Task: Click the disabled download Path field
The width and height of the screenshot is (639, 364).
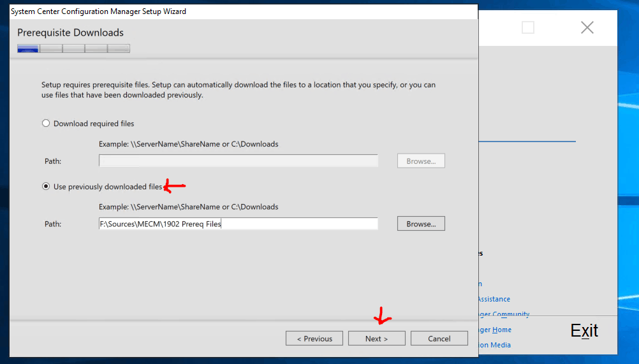Action: coord(239,161)
